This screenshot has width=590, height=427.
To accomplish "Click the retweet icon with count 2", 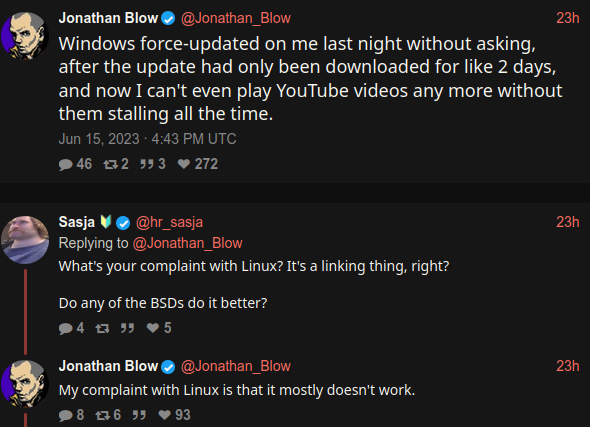I will [x=111, y=164].
